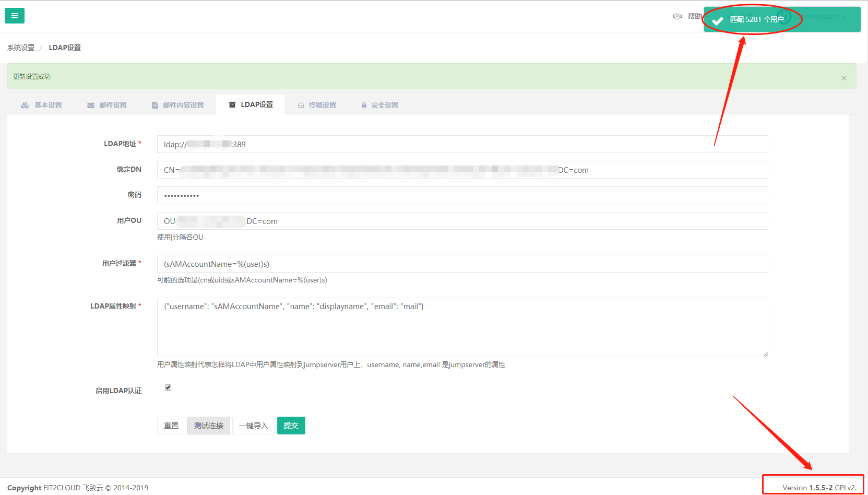Toggle the 启用LDAP认证 checkbox
868x495 pixels.
(168, 387)
